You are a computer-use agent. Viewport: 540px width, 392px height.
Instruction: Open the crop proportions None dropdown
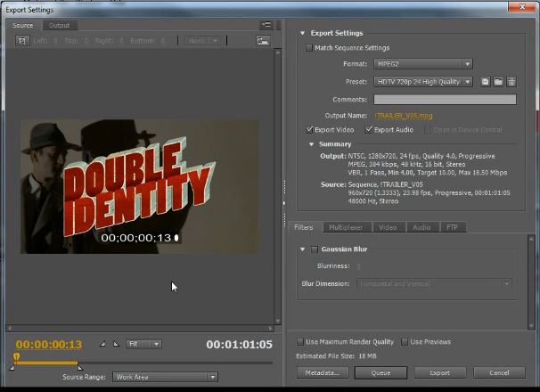203,41
